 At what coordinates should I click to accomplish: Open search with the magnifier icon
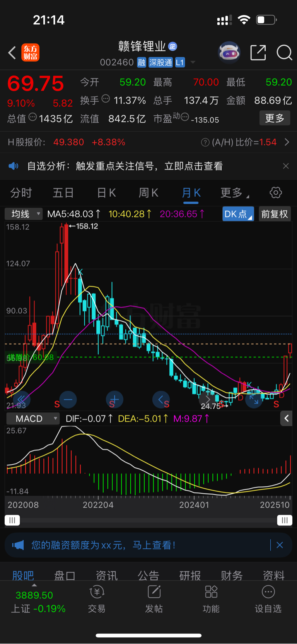[284, 52]
